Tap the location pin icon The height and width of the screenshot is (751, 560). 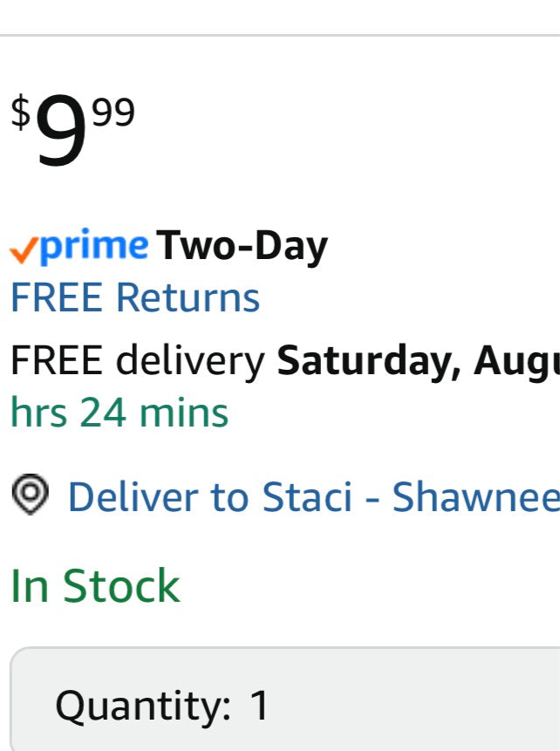point(31,494)
